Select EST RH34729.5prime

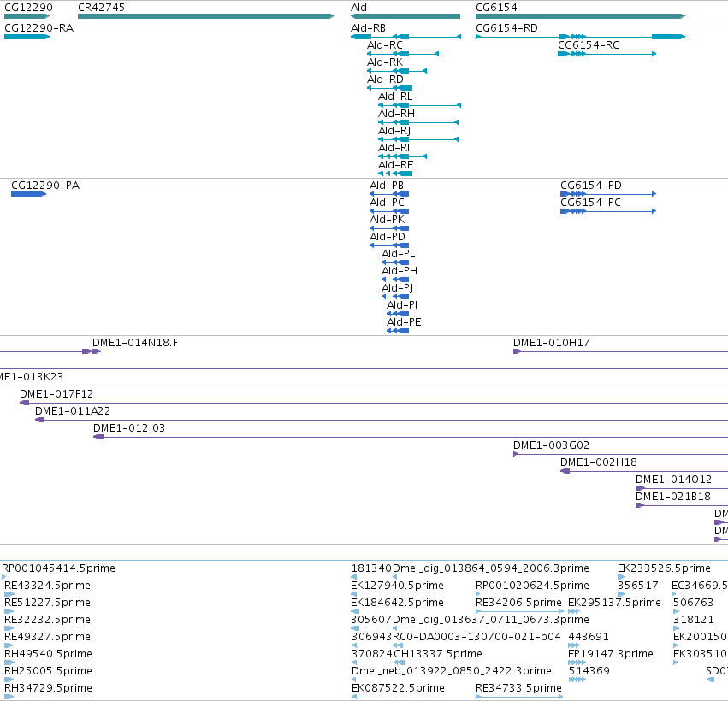tap(48, 689)
